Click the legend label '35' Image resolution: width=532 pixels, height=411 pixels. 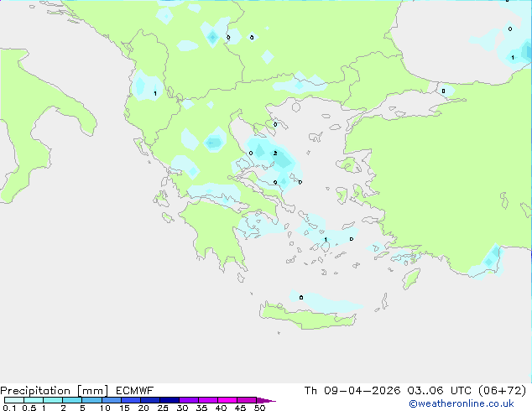201,408
